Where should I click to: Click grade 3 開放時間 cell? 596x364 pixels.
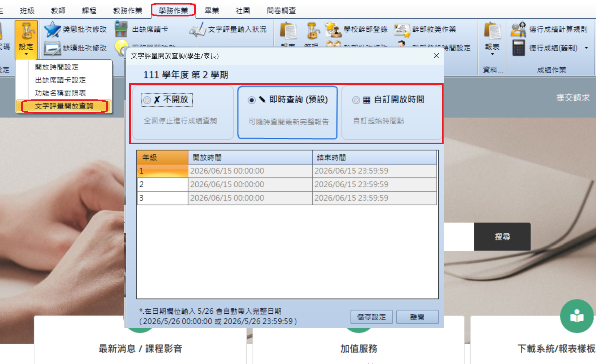click(250, 198)
